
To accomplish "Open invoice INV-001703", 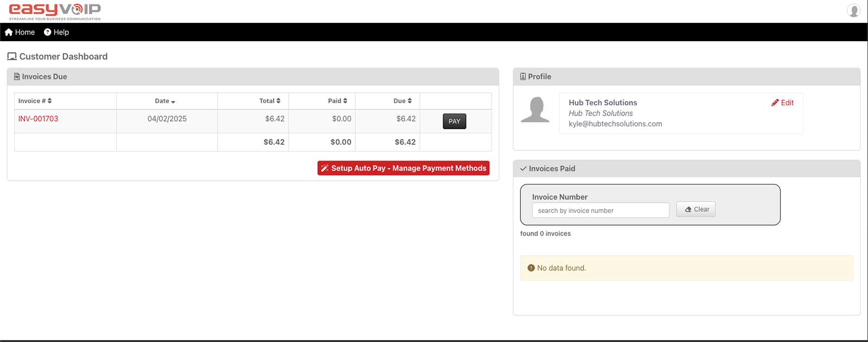I will (38, 119).
